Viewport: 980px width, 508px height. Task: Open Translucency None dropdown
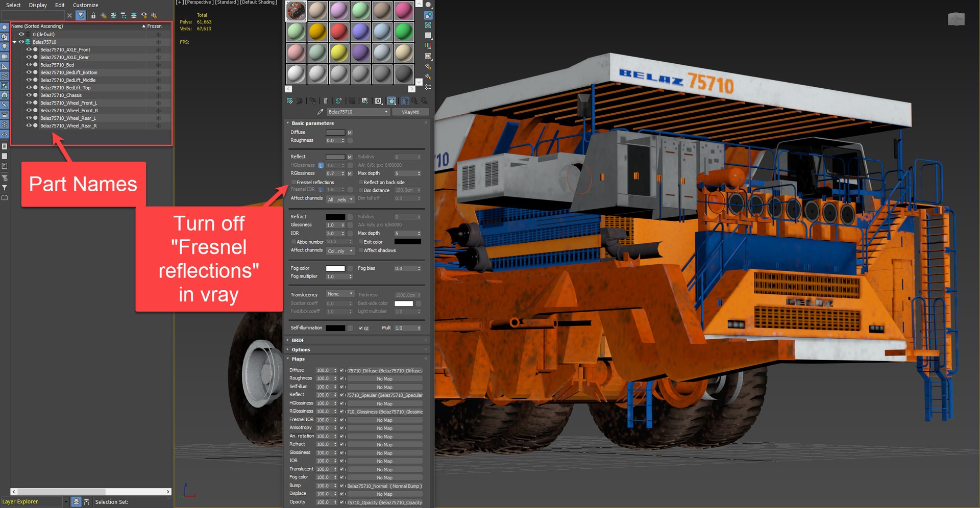(340, 294)
